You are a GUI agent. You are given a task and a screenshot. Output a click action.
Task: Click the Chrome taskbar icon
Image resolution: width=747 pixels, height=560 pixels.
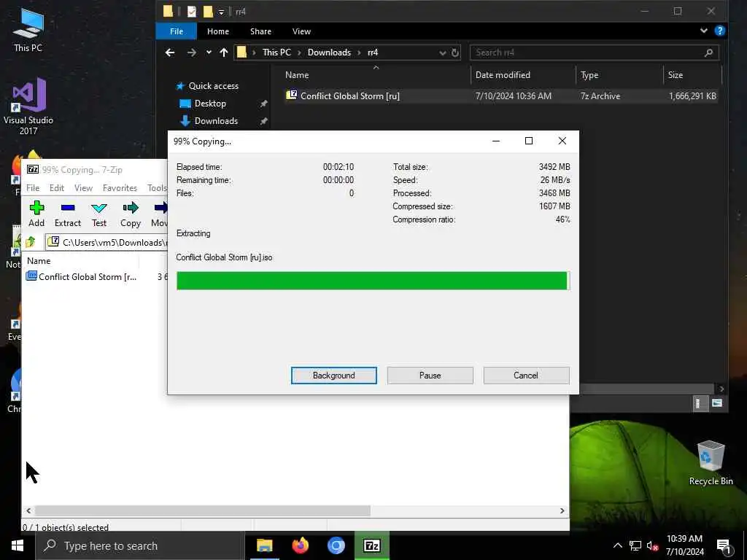[x=336, y=545]
